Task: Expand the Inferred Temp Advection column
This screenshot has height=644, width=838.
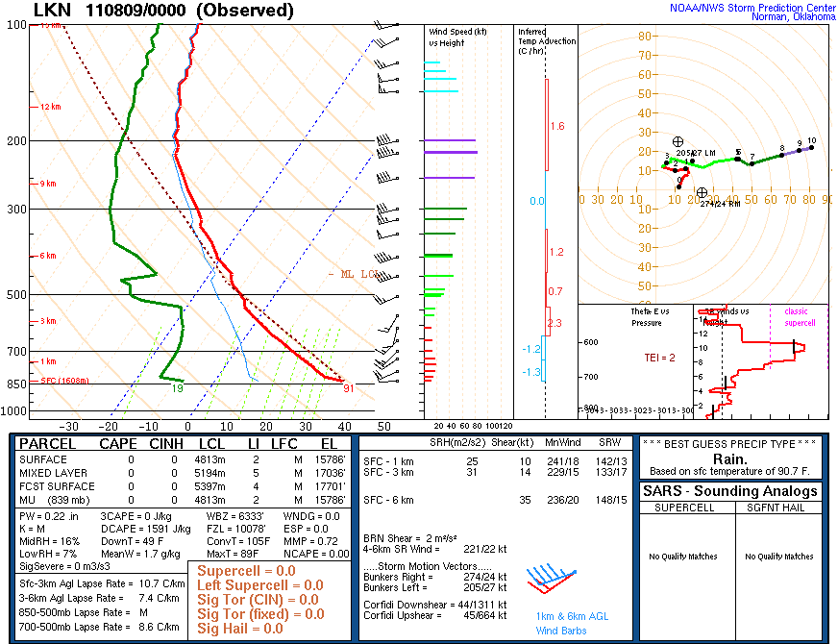Action: tap(544, 40)
